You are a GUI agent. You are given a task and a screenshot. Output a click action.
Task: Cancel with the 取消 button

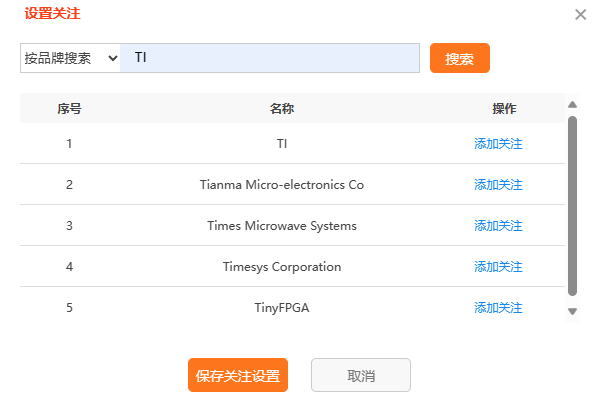coord(361,375)
